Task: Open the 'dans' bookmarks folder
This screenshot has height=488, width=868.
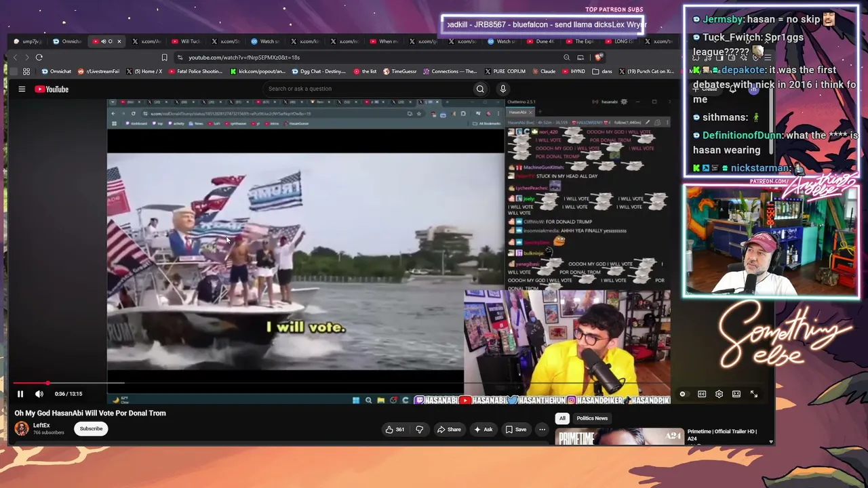Action: pos(602,71)
